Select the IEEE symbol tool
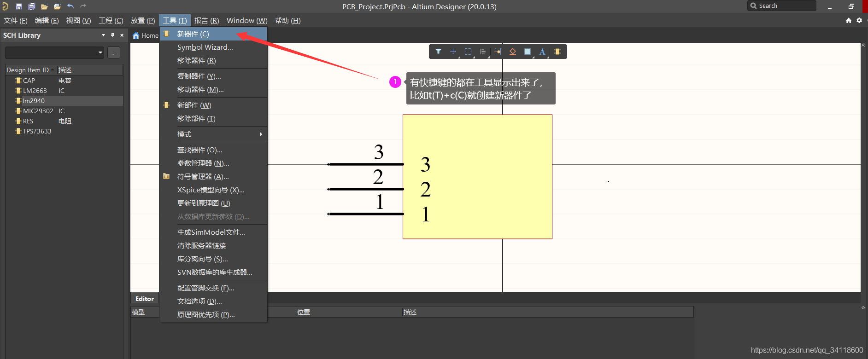 513,52
